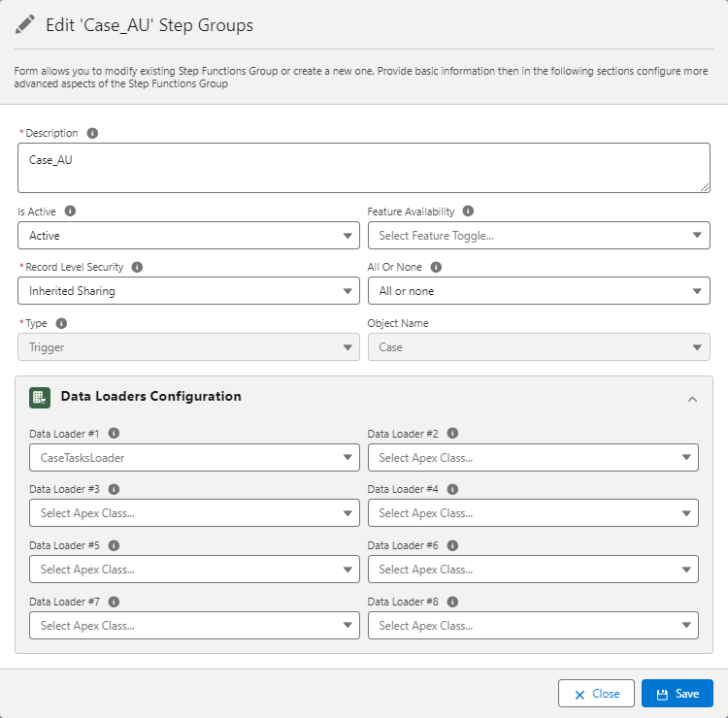Open the Record Level Security dropdown
The image size is (728, 718).
[x=188, y=291]
